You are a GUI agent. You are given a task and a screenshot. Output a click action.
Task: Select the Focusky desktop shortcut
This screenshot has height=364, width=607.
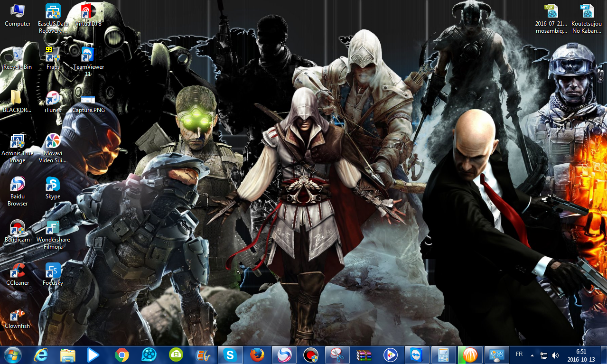pyautogui.click(x=53, y=275)
